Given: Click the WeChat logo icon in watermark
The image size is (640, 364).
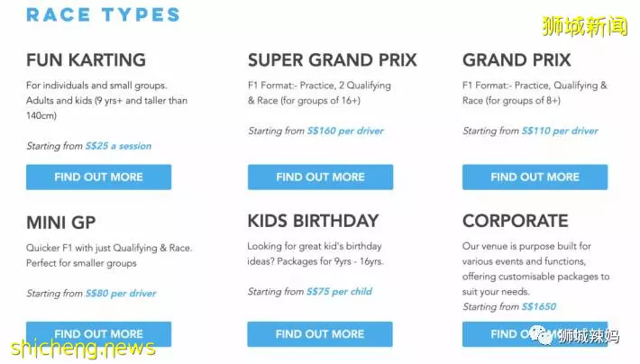Looking at the screenshot, I should click(543, 336).
